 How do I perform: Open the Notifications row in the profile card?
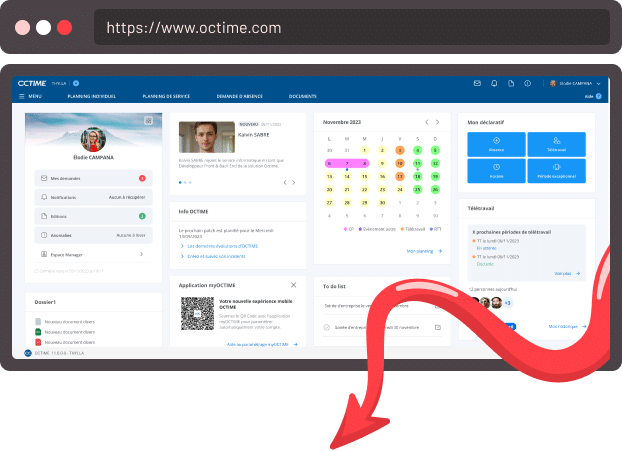point(93,197)
